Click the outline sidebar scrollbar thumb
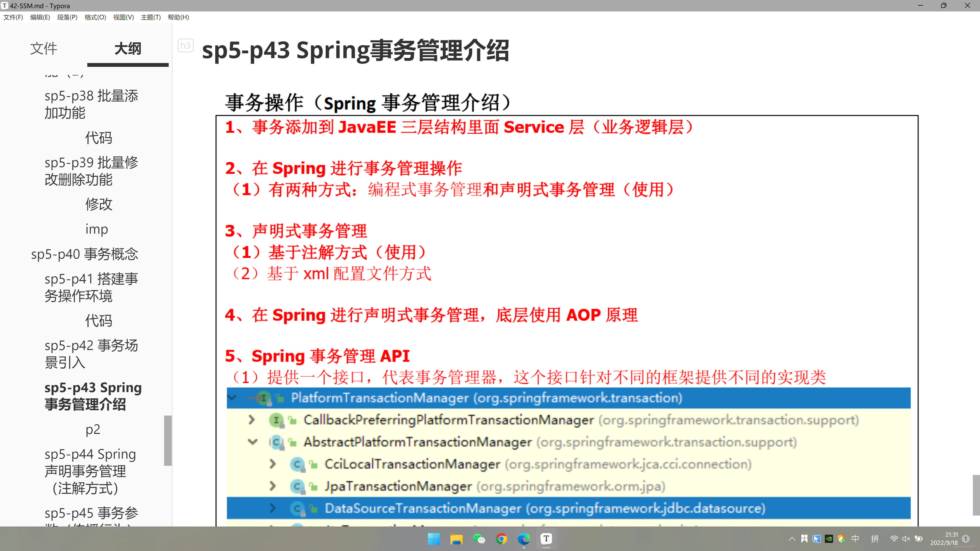The image size is (980, 551). pos(168,440)
